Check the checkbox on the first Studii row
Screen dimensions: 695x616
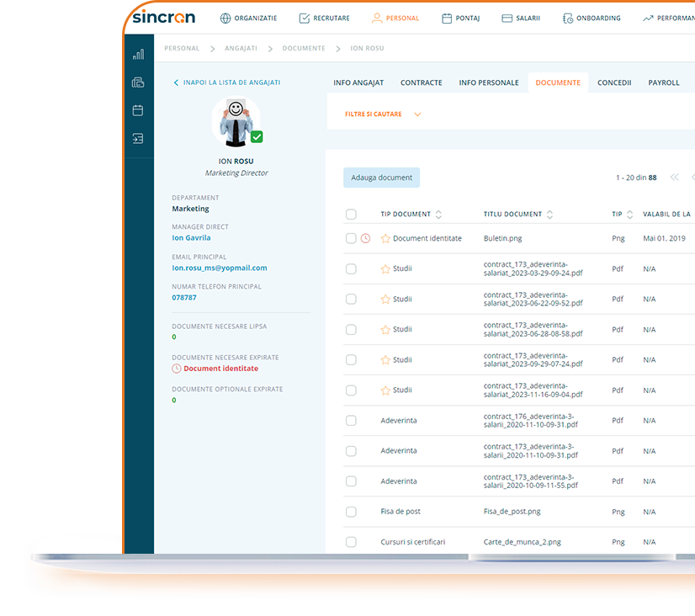coord(351,268)
